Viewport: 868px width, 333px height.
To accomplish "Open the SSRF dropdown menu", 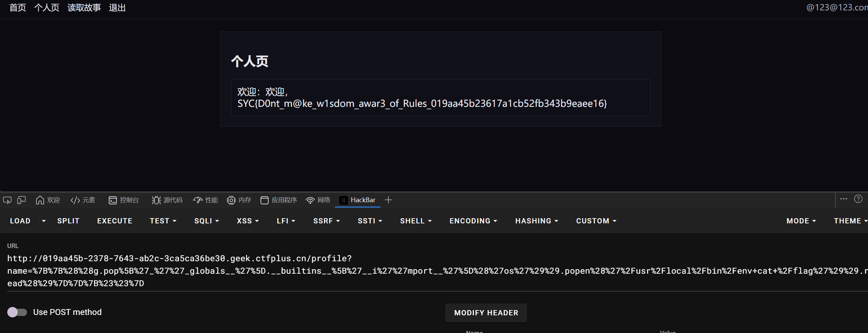I will [x=327, y=221].
